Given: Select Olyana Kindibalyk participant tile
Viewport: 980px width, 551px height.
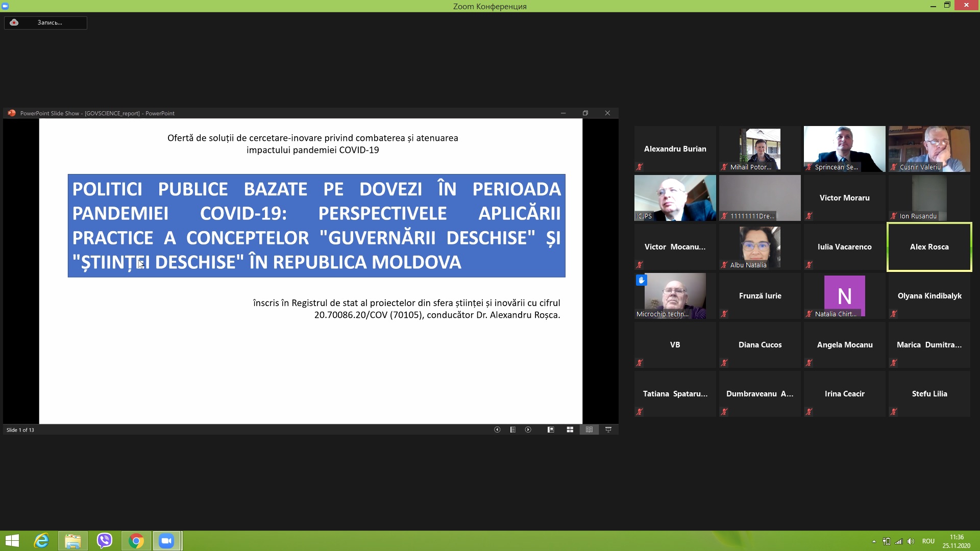Looking at the screenshot, I should pyautogui.click(x=929, y=296).
